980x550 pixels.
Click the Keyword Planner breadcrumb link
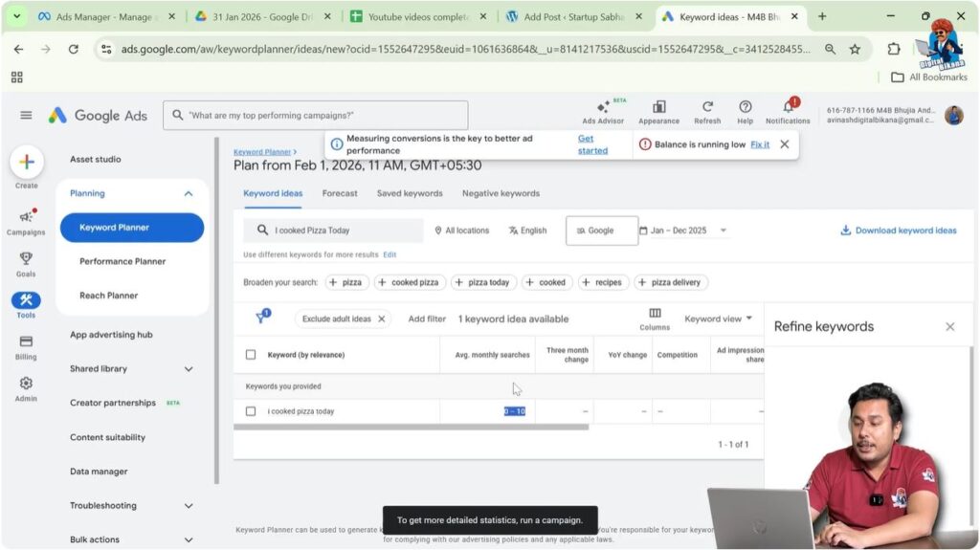click(262, 152)
